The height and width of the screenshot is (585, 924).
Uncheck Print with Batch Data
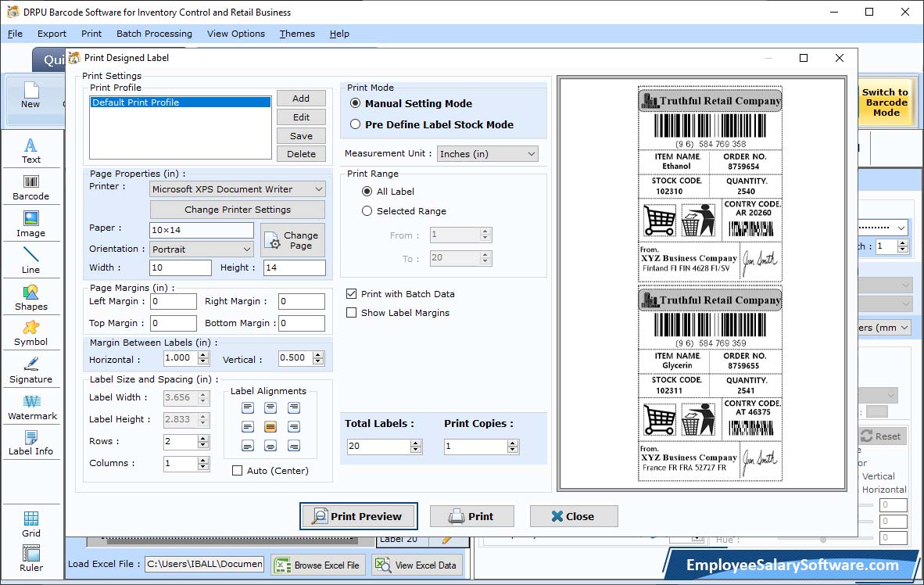[x=351, y=294]
